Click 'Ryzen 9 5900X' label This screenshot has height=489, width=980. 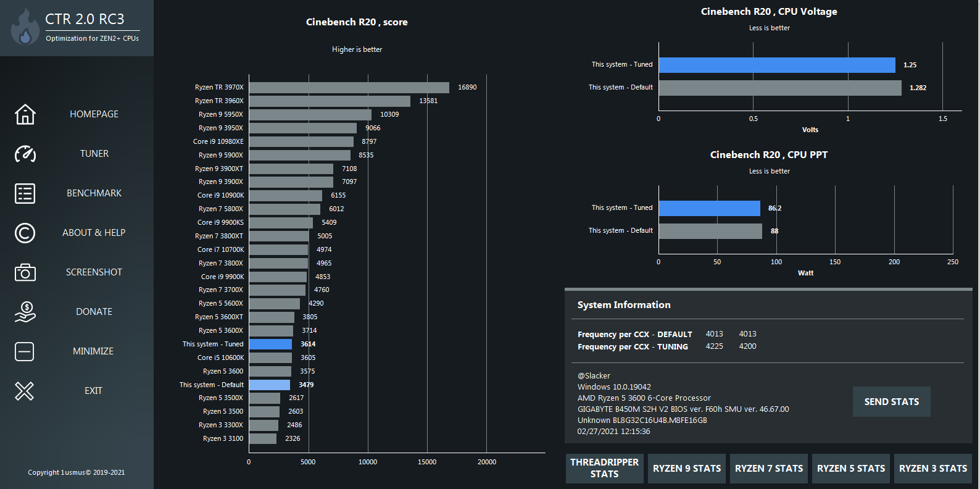click(221, 155)
